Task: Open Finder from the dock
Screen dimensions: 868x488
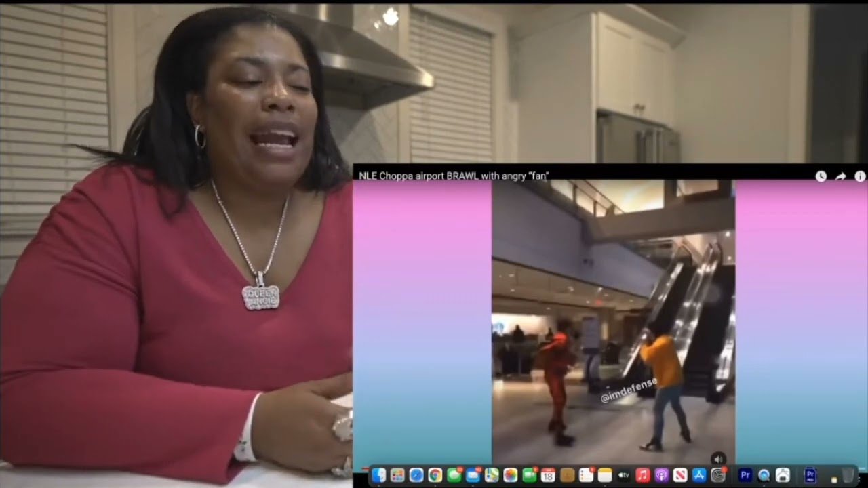Action: tap(378, 475)
